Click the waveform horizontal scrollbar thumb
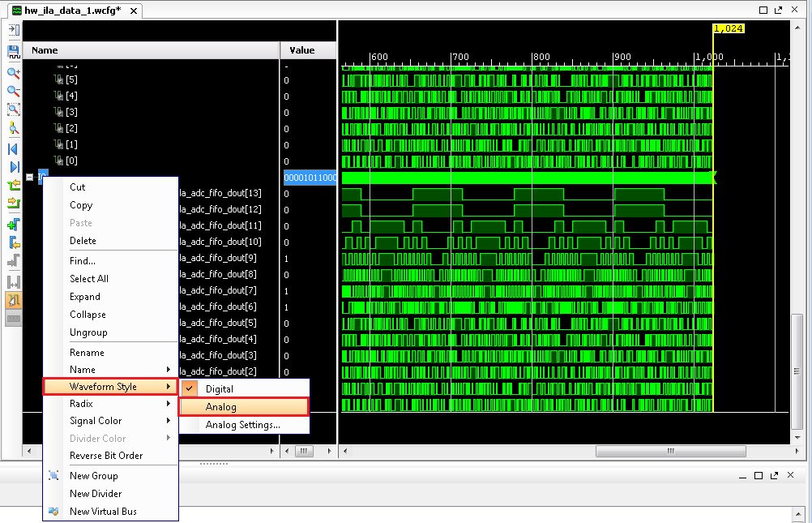Screen dimensions: 812x523 coord(671,451)
